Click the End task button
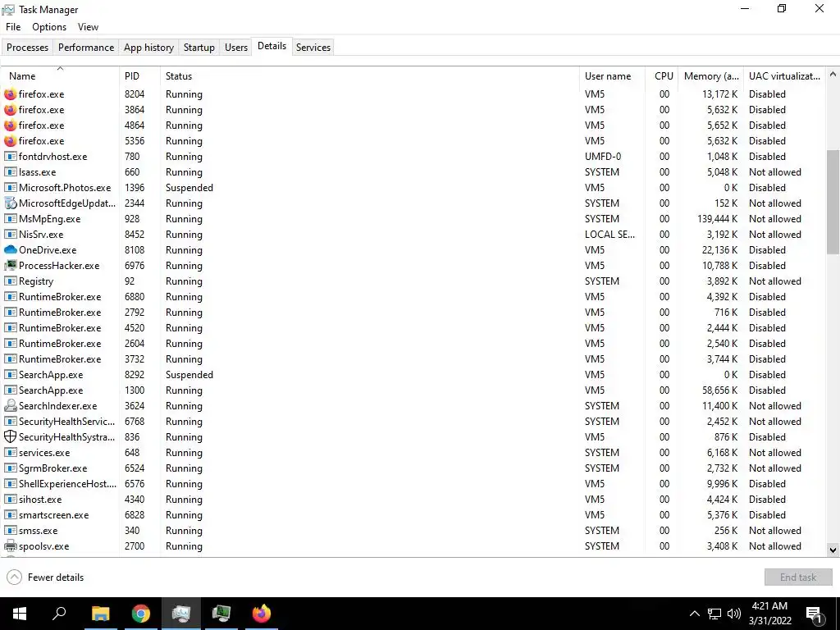Viewport: 840px width, 630px height. click(x=798, y=577)
